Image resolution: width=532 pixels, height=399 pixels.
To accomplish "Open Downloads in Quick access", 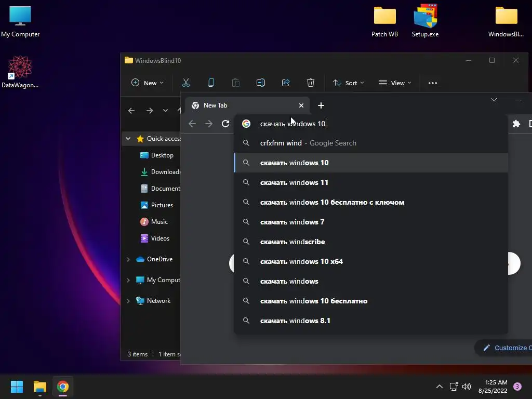I will (160, 172).
